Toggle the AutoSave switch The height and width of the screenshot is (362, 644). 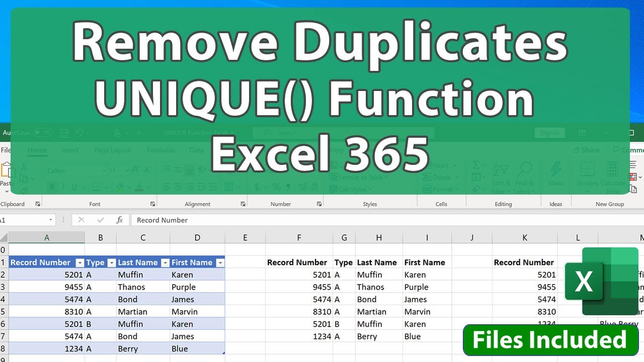pyautogui.click(x=43, y=133)
